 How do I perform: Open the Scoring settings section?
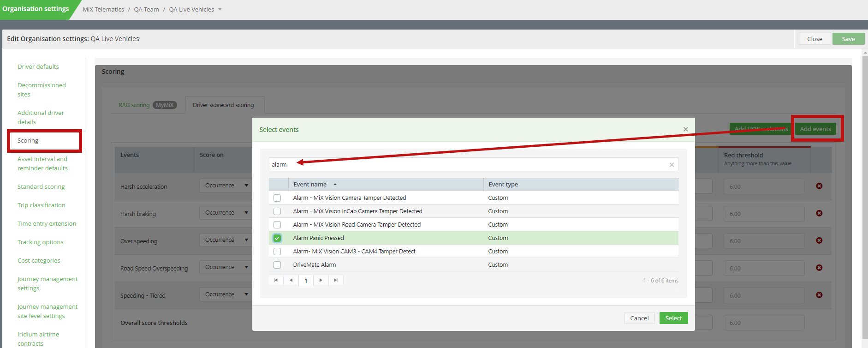point(28,141)
